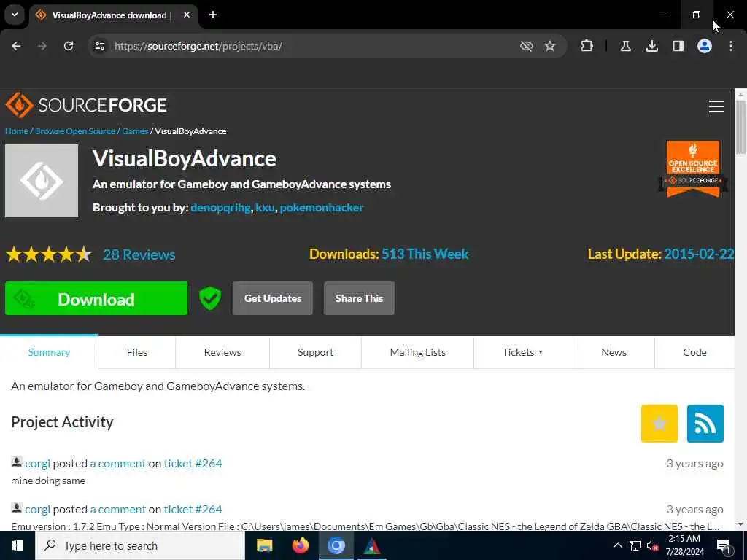The height and width of the screenshot is (560, 747).
Task: Click the Chrome taskbar icon
Action: pos(336,545)
